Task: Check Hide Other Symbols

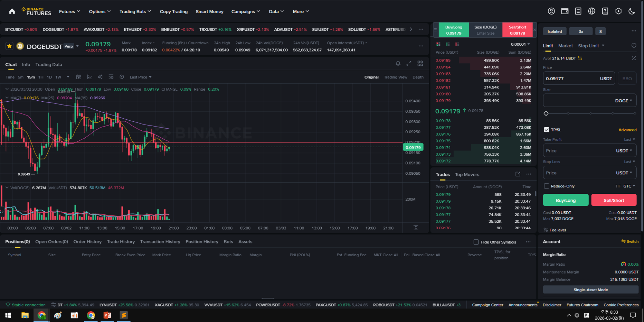Action: pyautogui.click(x=476, y=242)
